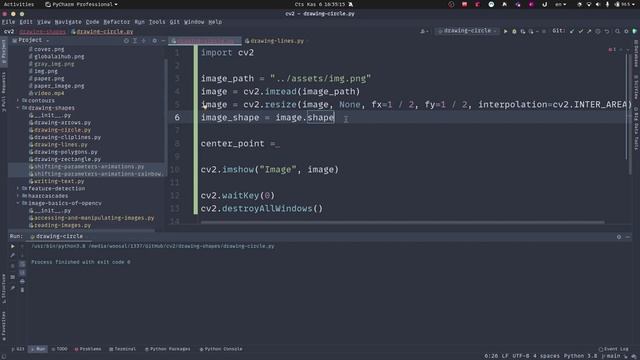Click UTF-8 encoding in status bar

(521, 356)
